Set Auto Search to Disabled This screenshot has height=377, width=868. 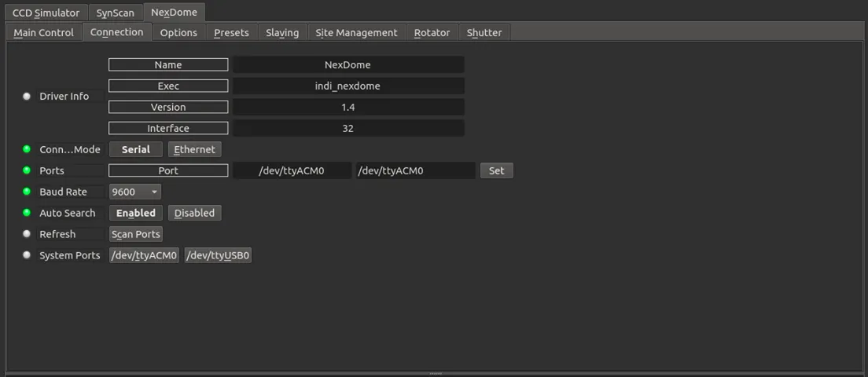point(195,213)
